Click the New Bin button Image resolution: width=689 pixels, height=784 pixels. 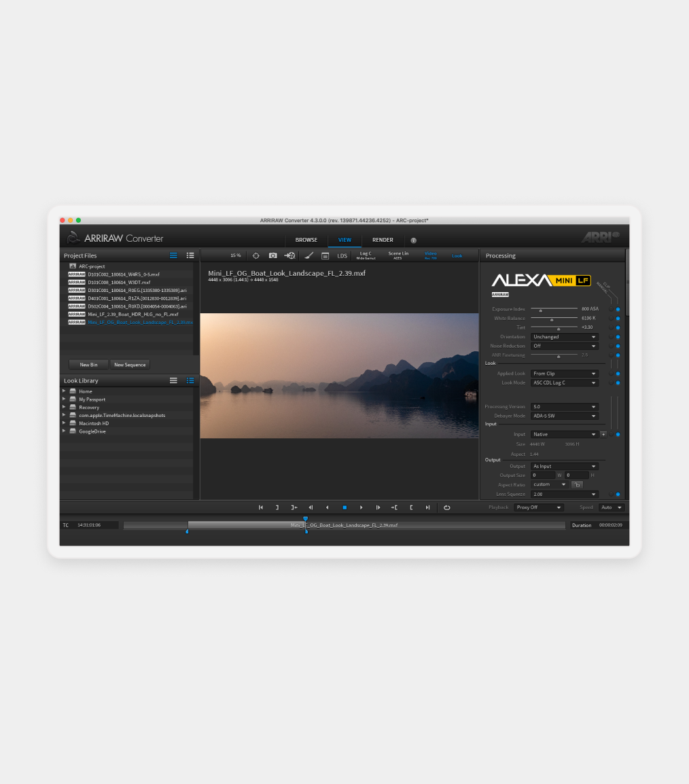tap(88, 365)
